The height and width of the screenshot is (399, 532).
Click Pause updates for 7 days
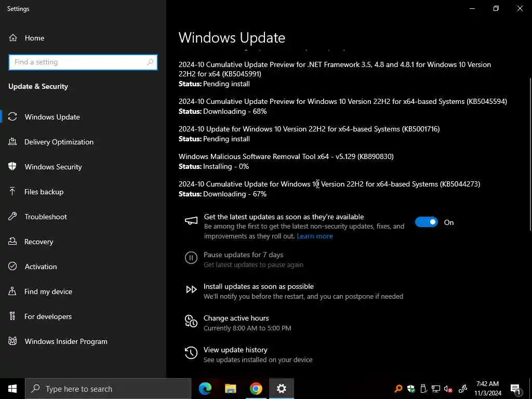click(243, 255)
